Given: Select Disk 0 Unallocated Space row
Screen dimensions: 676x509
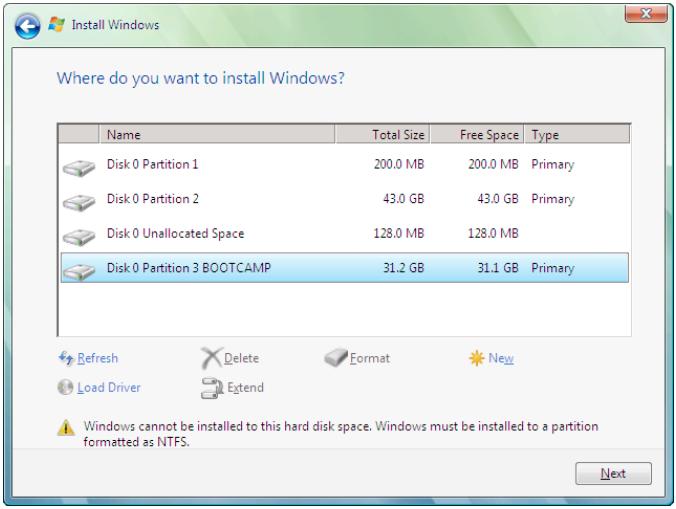Looking at the screenshot, I should pos(344,233).
